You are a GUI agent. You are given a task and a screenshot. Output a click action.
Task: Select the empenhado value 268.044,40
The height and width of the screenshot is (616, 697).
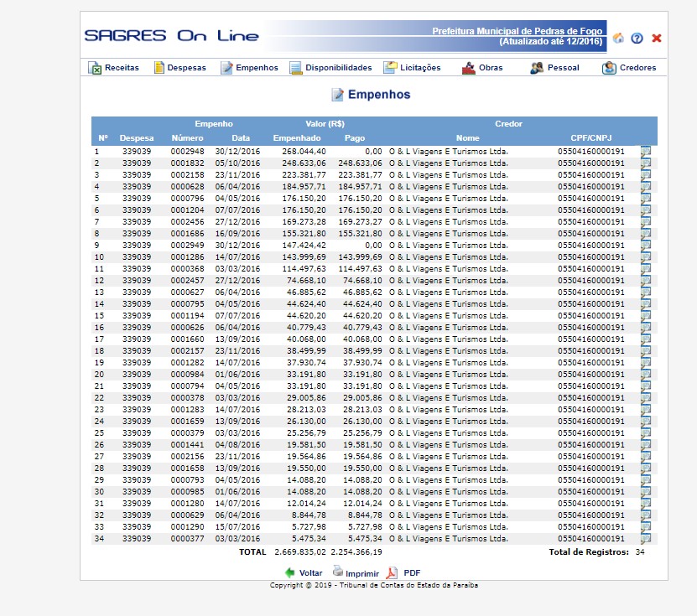[x=304, y=152]
